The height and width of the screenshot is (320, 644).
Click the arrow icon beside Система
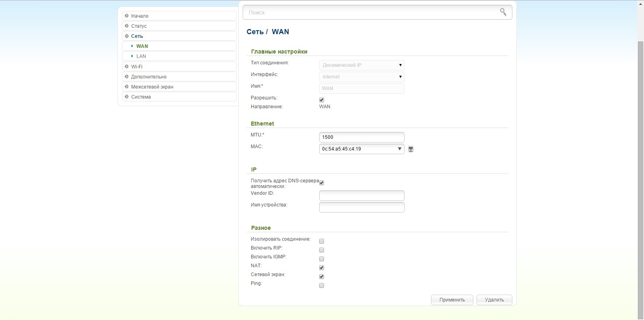pos(127,97)
